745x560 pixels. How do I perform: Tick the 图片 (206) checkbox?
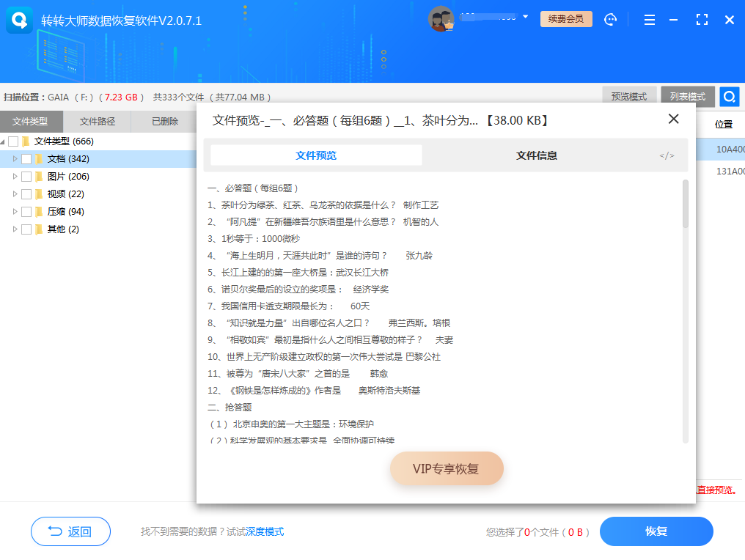pyautogui.click(x=26, y=177)
